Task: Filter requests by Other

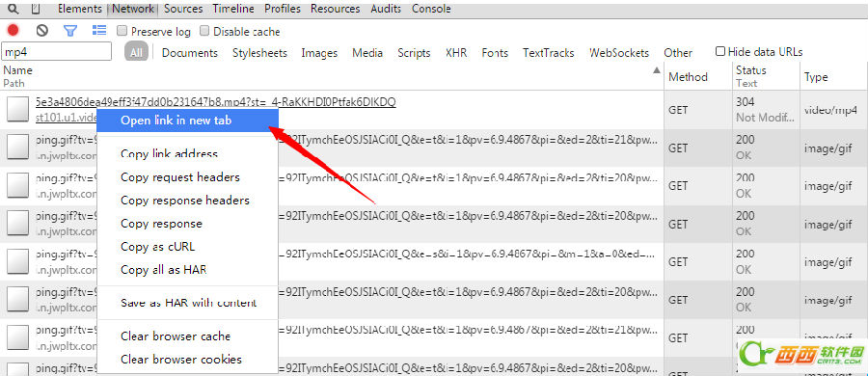Action: 678,53
